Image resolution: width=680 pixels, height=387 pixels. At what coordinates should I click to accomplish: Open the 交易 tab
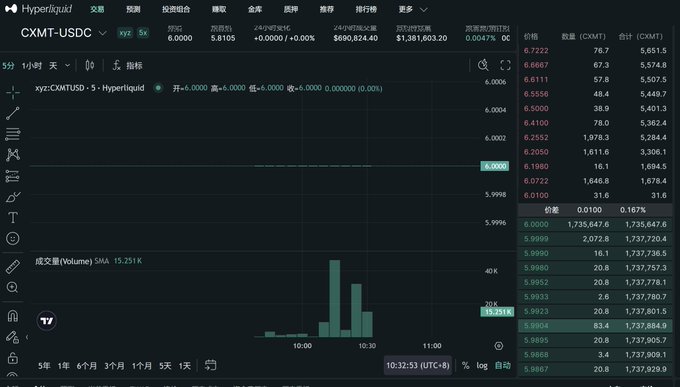97,9
